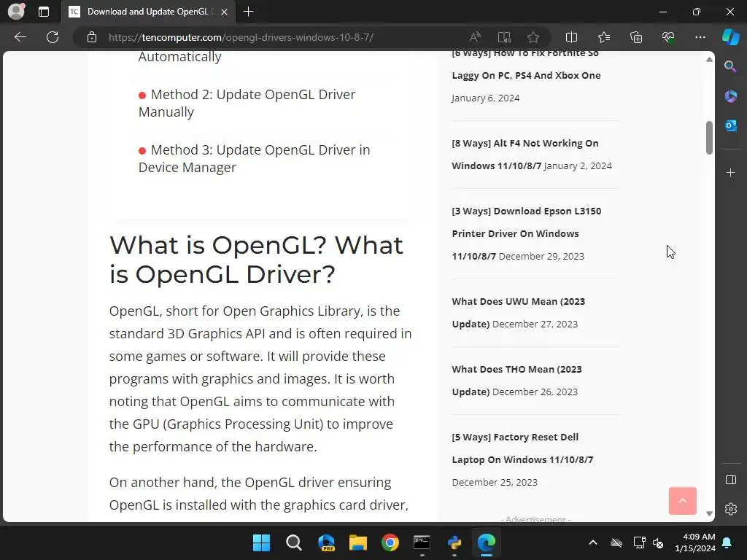Open taskbar Search
This screenshot has width=747, height=560.
click(293, 542)
